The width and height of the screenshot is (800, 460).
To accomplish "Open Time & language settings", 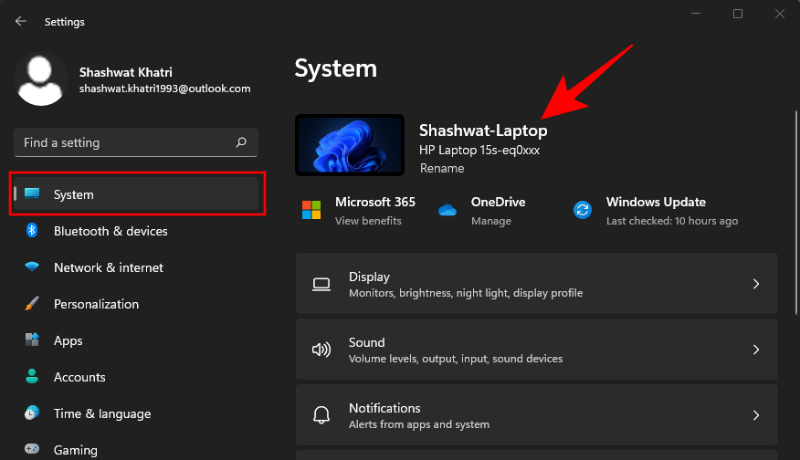I will [102, 414].
